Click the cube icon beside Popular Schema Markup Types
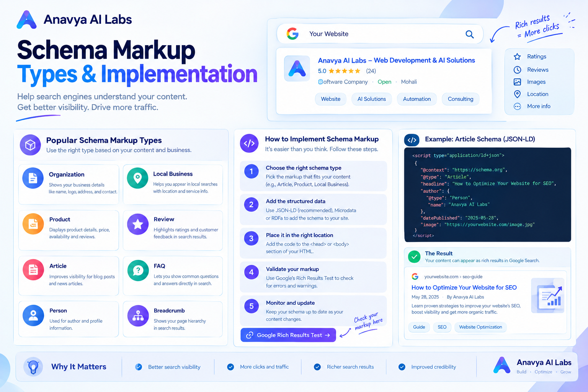The width and height of the screenshot is (588, 392). (30, 145)
